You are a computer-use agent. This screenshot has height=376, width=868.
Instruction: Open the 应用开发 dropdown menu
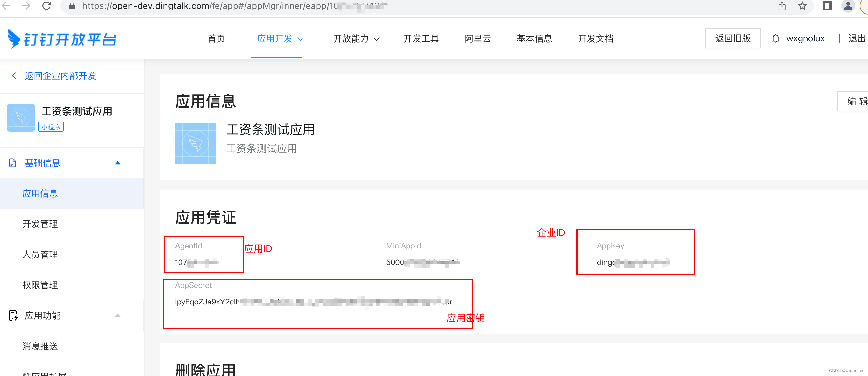pyautogui.click(x=280, y=39)
